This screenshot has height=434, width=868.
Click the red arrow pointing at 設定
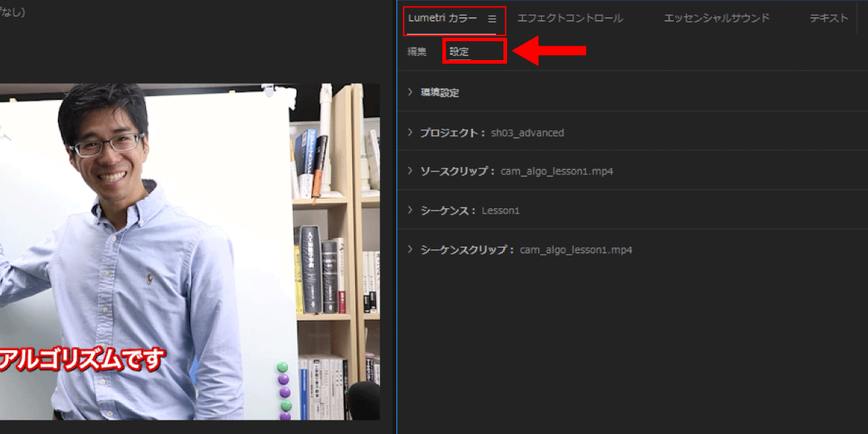[550, 50]
